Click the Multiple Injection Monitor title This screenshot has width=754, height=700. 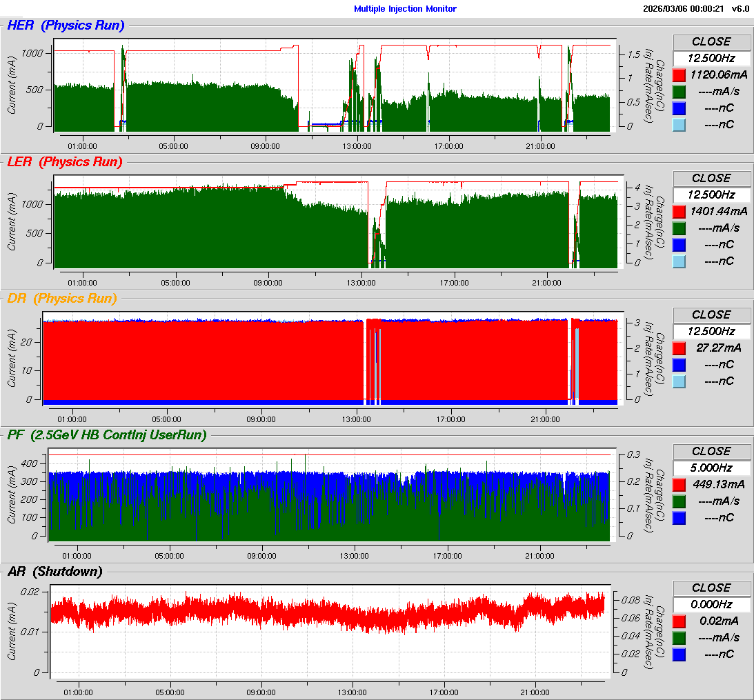(405, 9)
